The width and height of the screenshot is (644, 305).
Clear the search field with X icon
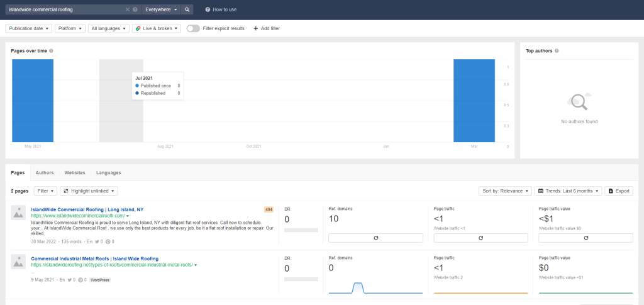click(x=127, y=9)
